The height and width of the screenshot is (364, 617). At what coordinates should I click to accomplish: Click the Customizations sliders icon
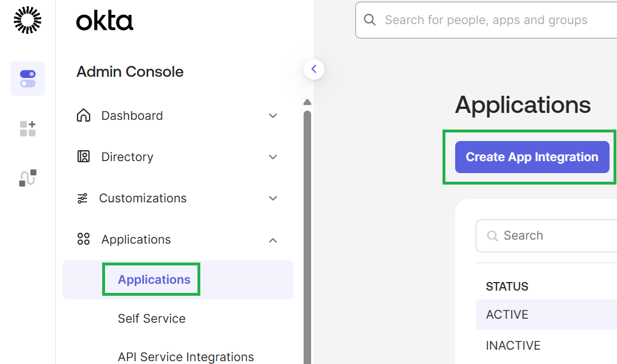83,198
